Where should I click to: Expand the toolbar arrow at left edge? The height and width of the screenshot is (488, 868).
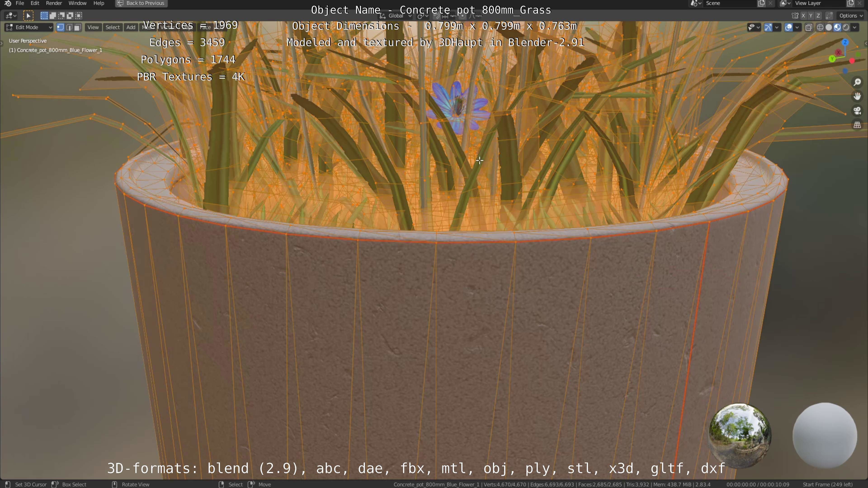[x=2, y=43]
